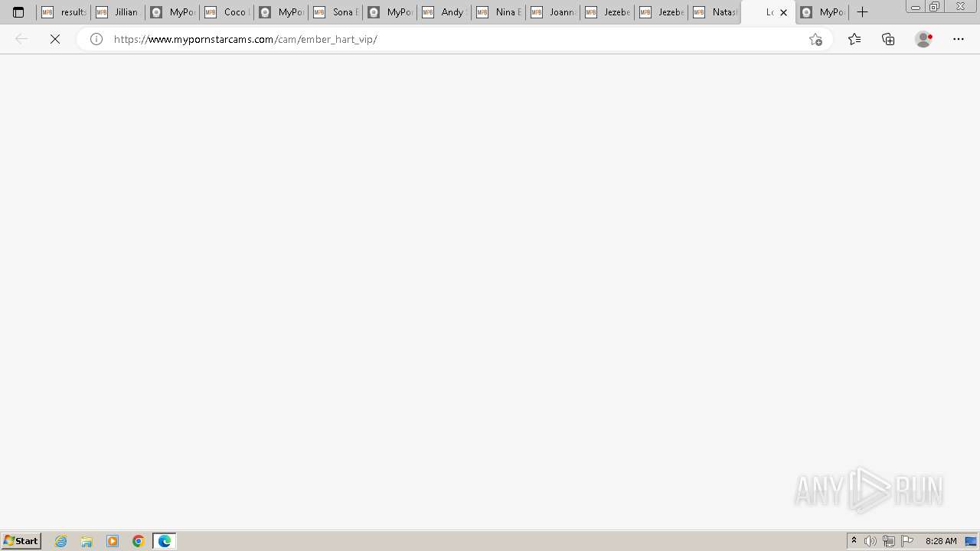Switch to the 'Natas' tab

(x=716, y=12)
